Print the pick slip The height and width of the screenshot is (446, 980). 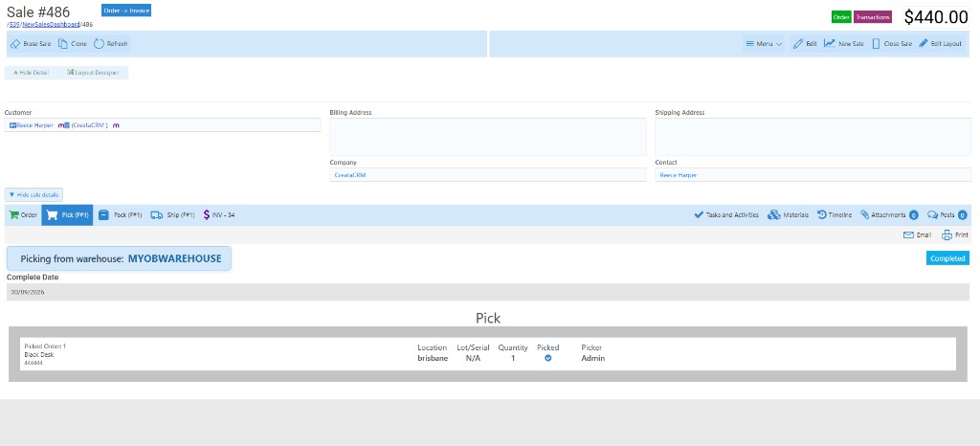click(x=954, y=234)
